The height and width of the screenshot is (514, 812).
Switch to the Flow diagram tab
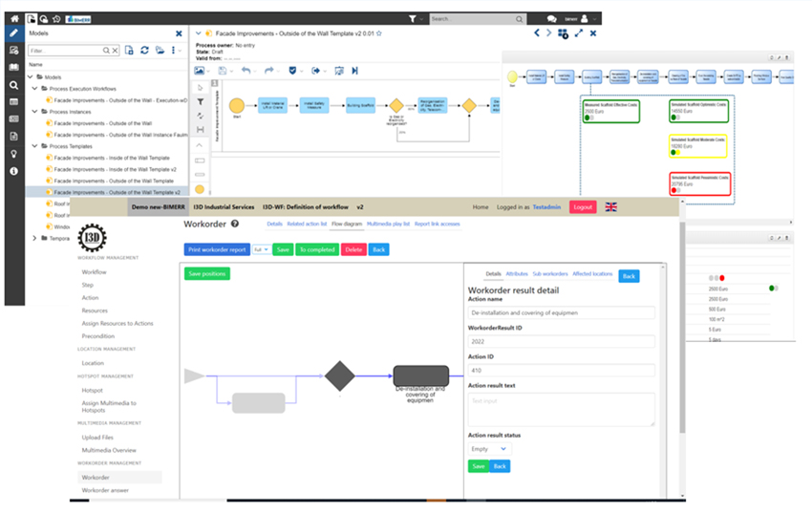(x=347, y=224)
